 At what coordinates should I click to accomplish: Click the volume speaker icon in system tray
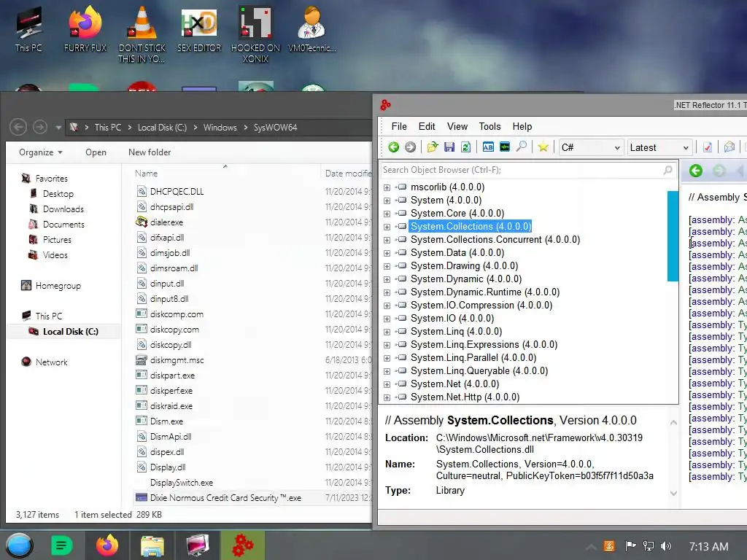tap(666, 546)
